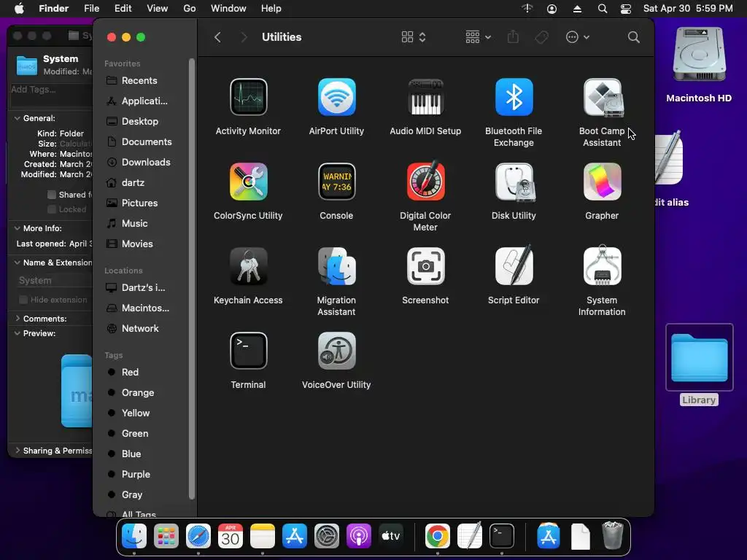Select Keychain Access icon
Viewport: 747px width, 560px height.
click(248, 265)
